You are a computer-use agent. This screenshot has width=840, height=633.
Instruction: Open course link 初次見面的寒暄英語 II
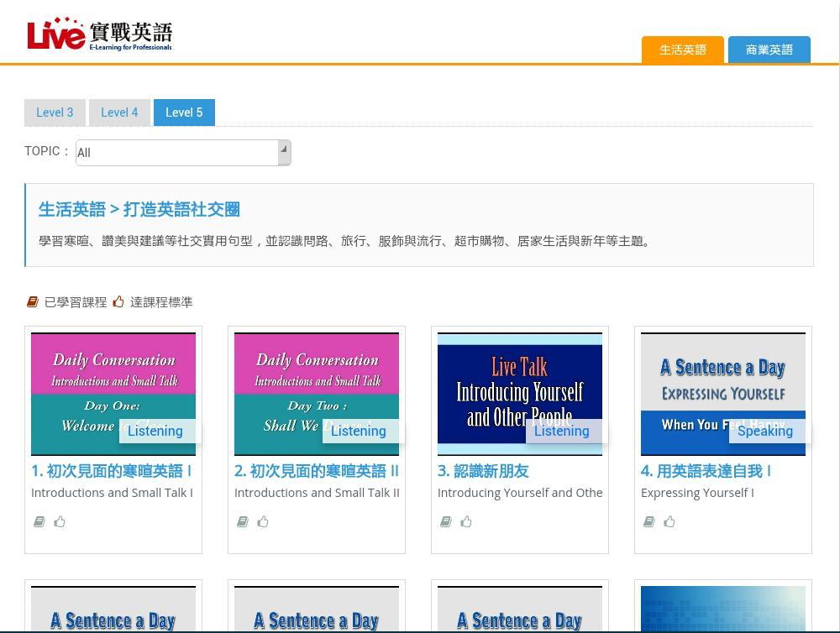(317, 471)
